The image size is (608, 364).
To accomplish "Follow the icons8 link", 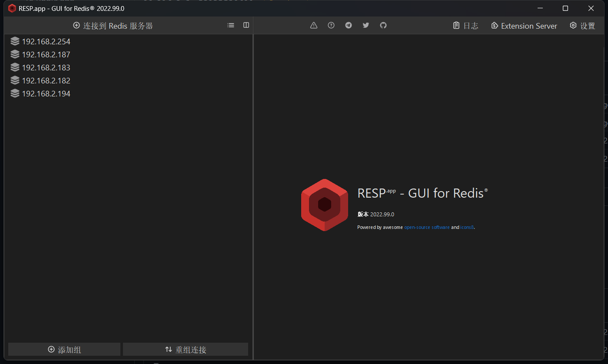I will 467,227.
